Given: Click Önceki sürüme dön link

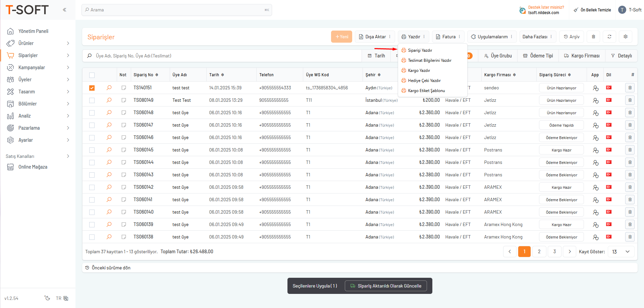Looking at the screenshot, I should pos(108,268).
